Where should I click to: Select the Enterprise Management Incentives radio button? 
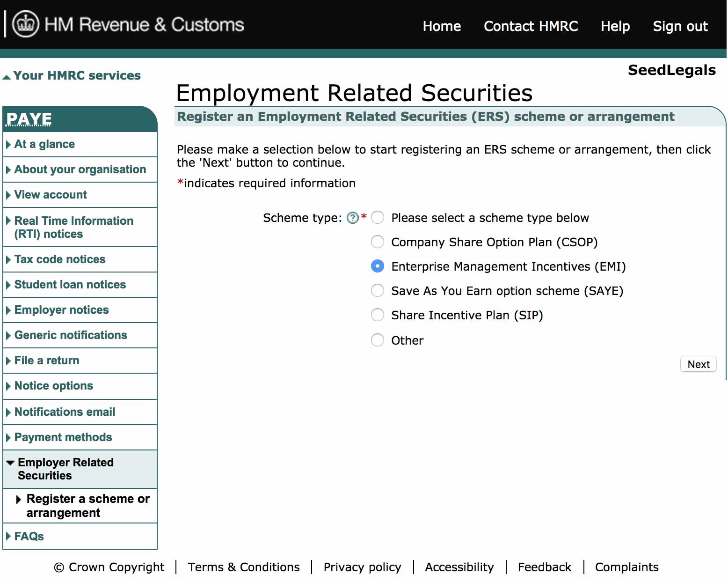377,266
